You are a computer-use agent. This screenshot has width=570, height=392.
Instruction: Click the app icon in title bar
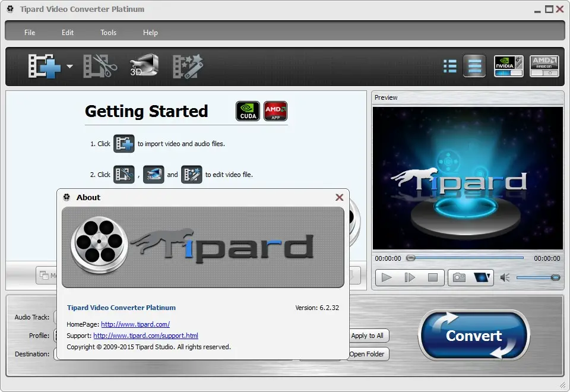(10, 9)
